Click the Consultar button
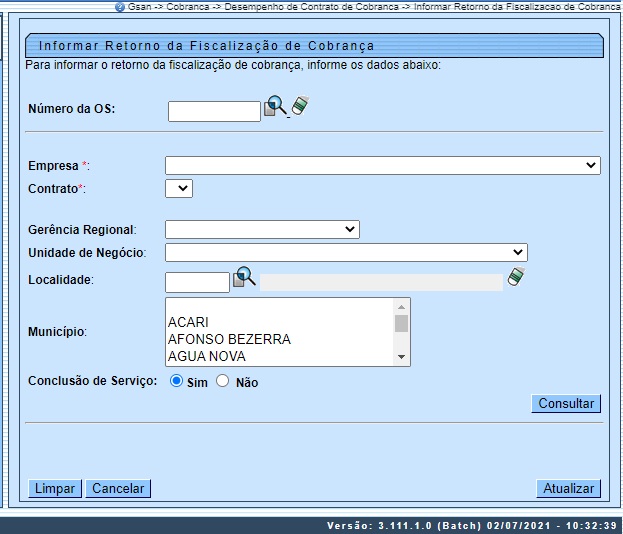 point(566,403)
